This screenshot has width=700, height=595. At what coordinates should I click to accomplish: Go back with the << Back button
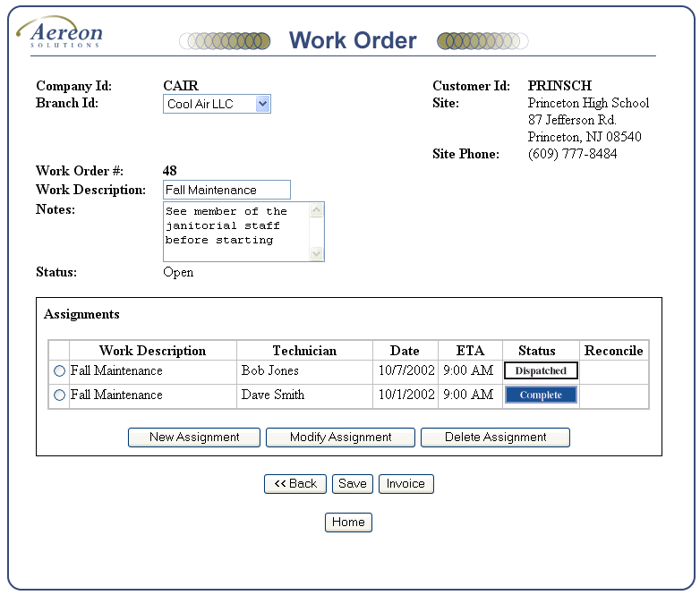(x=295, y=484)
